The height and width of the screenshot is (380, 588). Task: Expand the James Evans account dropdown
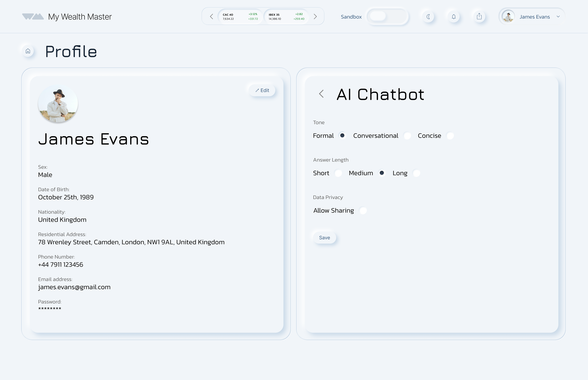click(x=558, y=17)
